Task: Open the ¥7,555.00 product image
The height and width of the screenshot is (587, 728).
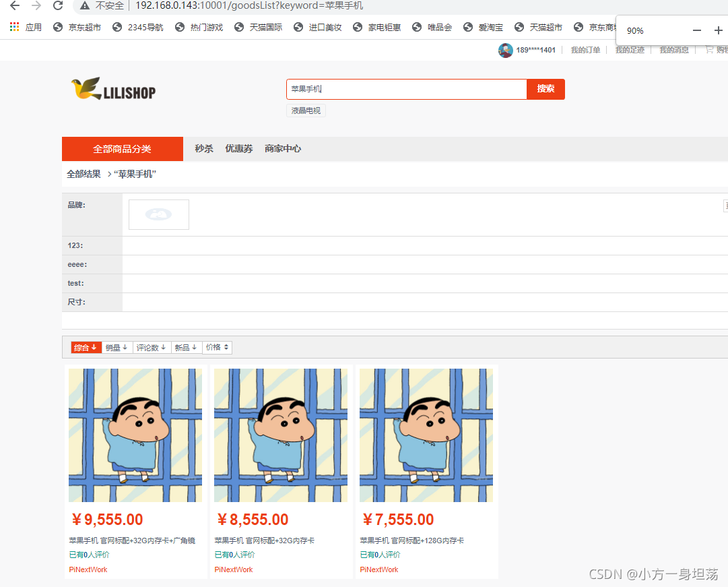Action: (426, 435)
